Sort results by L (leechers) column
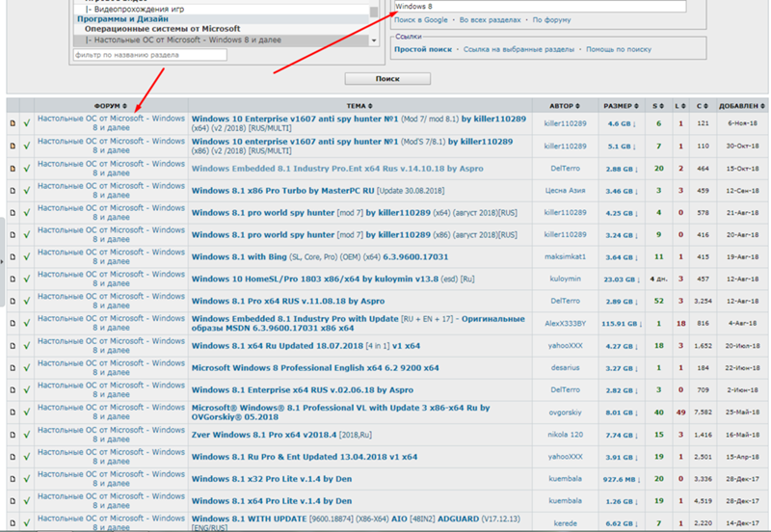The width and height of the screenshot is (771, 532). click(680, 106)
